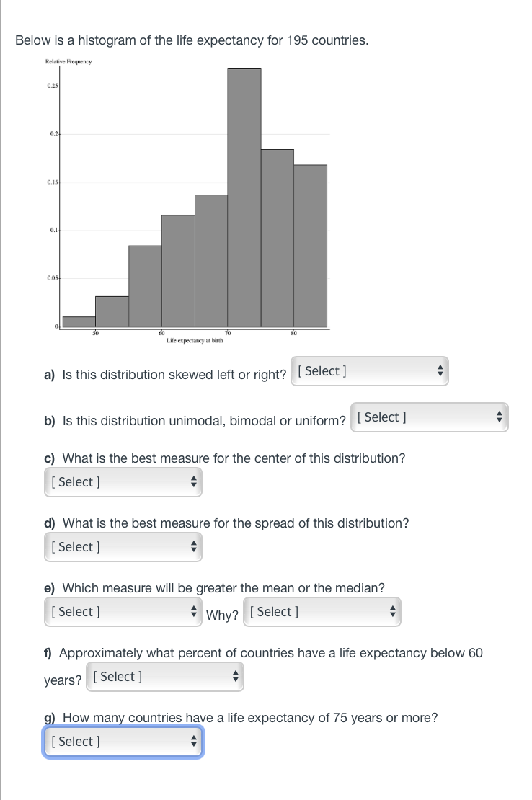Click the arrow on the Why dropdown
This screenshot has width=532, height=800.
[393, 611]
